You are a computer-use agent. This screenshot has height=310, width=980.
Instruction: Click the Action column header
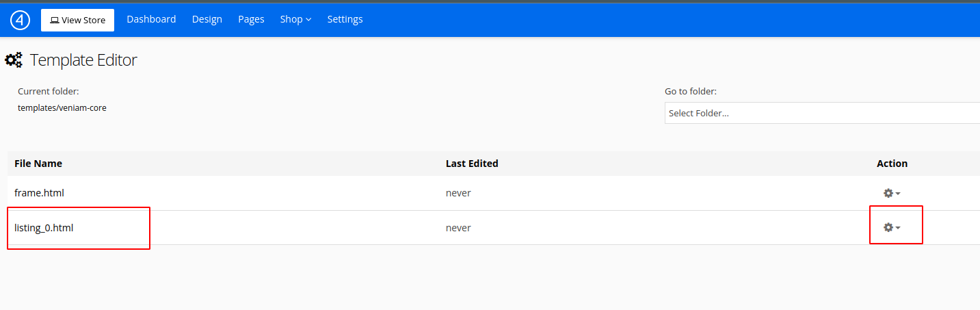892,164
